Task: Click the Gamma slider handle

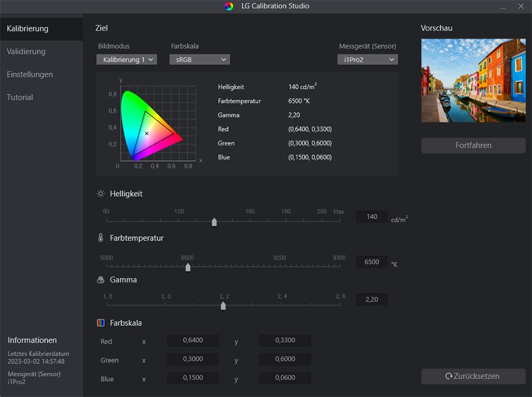Action: pos(223,305)
